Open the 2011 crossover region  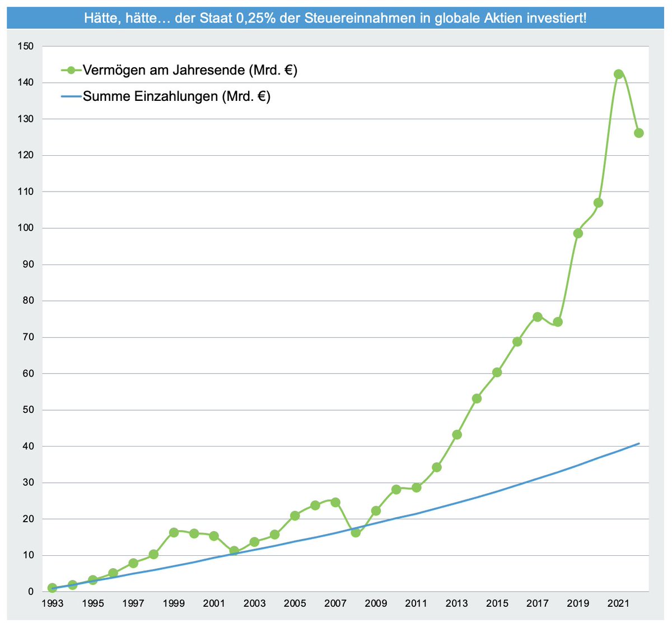tap(417, 493)
